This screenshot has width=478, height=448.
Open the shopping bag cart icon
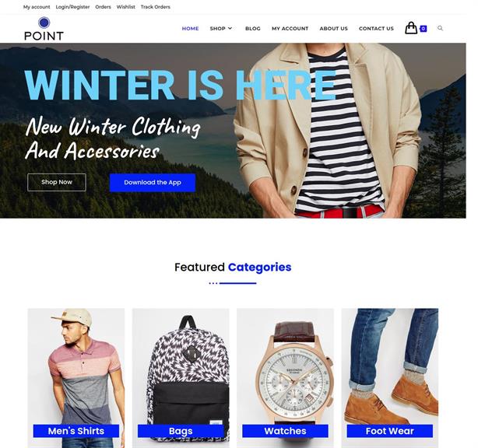pyautogui.click(x=410, y=28)
